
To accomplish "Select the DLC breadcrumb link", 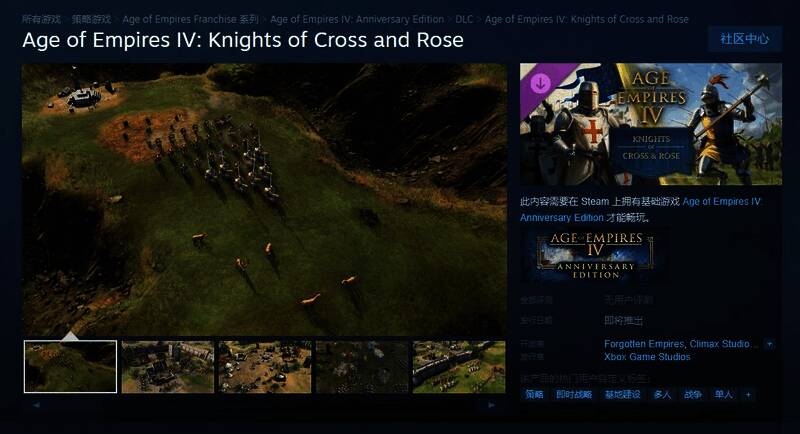I will click(464, 19).
